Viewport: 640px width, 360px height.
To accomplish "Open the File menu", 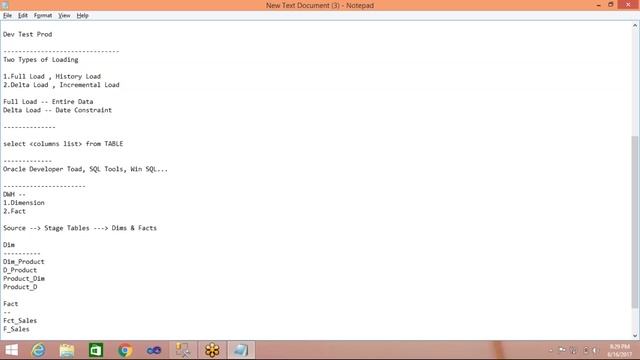I will point(7,16).
